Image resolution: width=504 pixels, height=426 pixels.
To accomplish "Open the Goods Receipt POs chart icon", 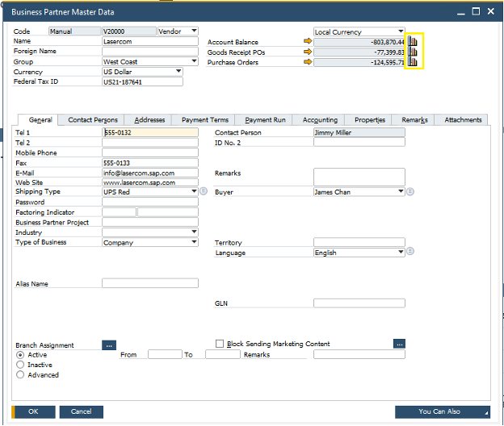I will 413,52.
